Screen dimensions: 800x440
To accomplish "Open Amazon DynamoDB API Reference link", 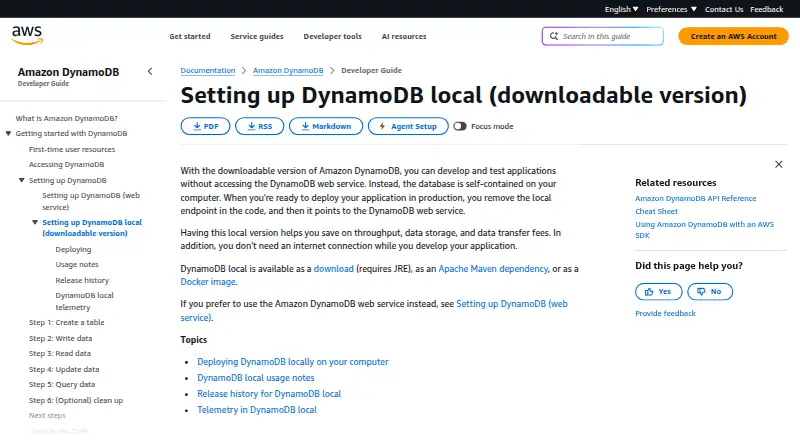I will (x=695, y=199).
